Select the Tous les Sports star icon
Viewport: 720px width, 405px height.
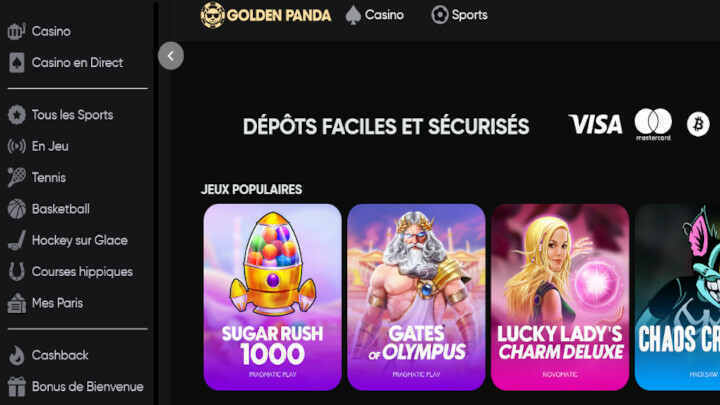tap(17, 115)
